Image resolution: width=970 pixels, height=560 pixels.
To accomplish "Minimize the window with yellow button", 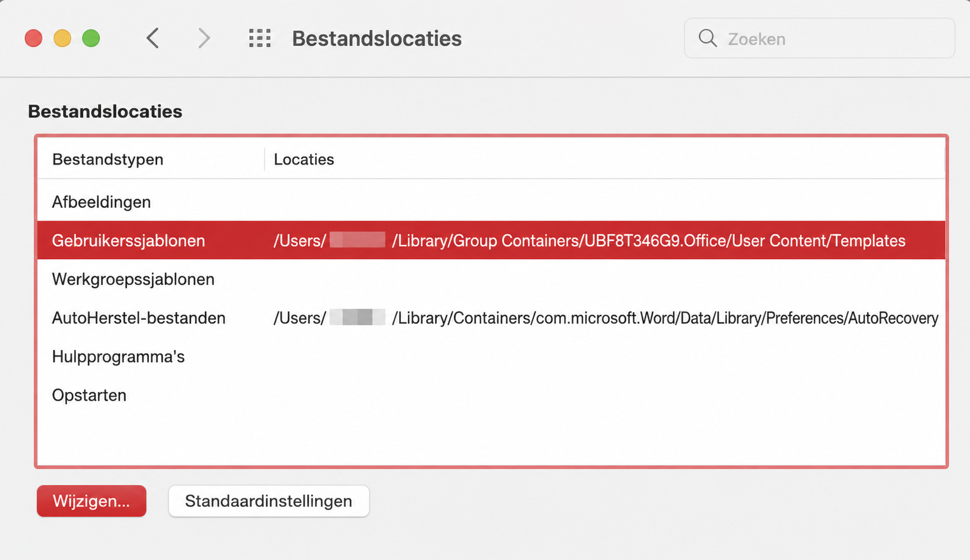I will point(62,38).
